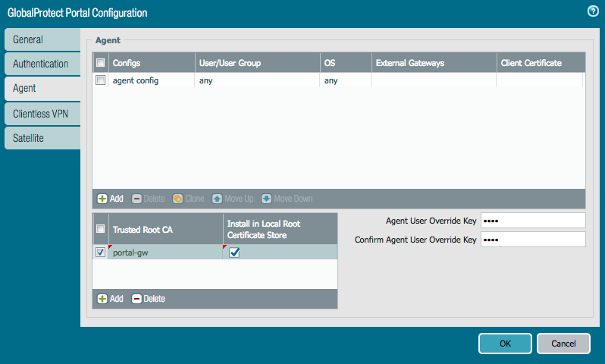
Task: Toggle Install in Local Root Certificate Store for portal-gw
Action: click(234, 253)
